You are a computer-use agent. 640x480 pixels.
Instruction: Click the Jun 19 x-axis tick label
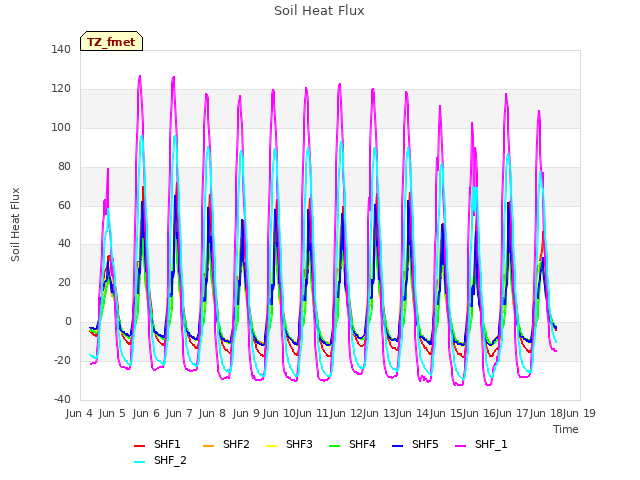tap(579, 413)
